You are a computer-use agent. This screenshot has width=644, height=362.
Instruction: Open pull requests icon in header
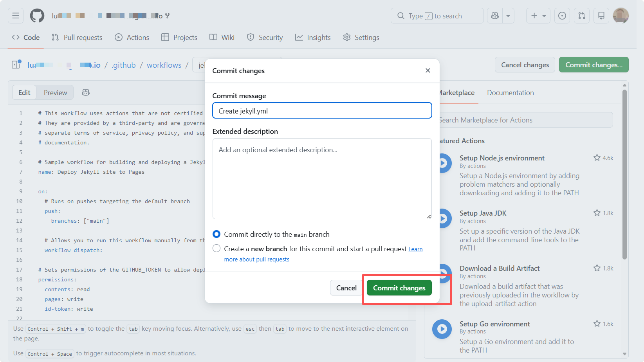pyautogui.click(x=582, y=16)
